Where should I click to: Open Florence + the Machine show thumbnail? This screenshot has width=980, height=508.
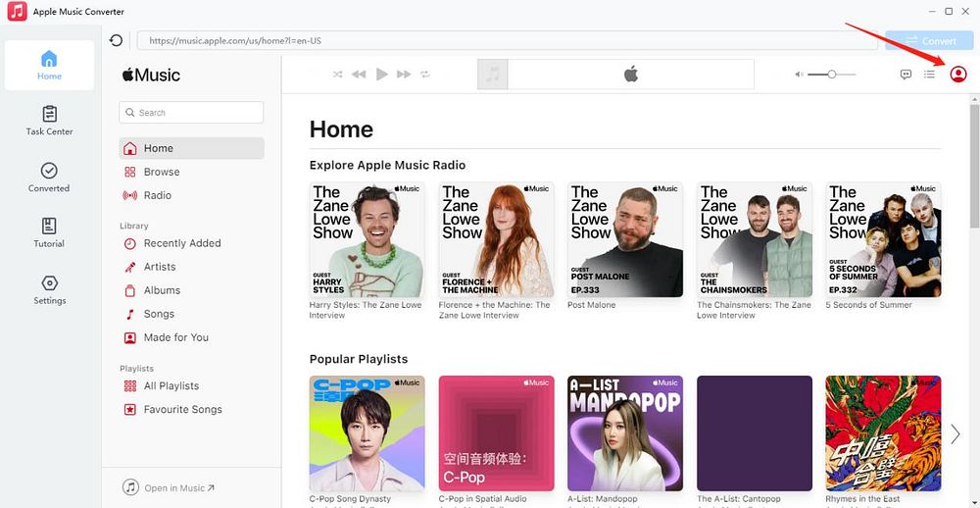click(496, 239)
